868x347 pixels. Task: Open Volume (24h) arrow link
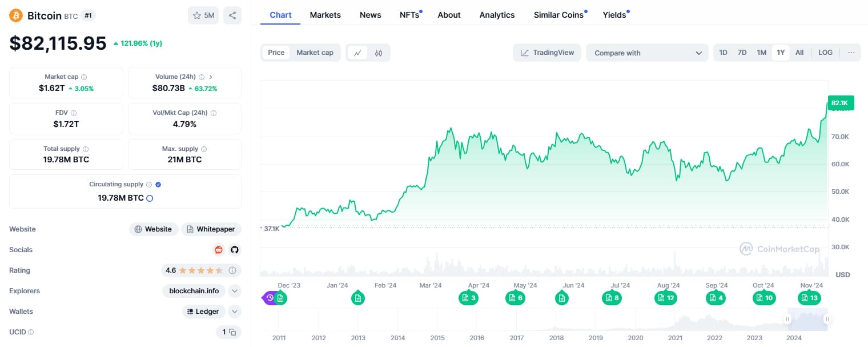(211, 77)
